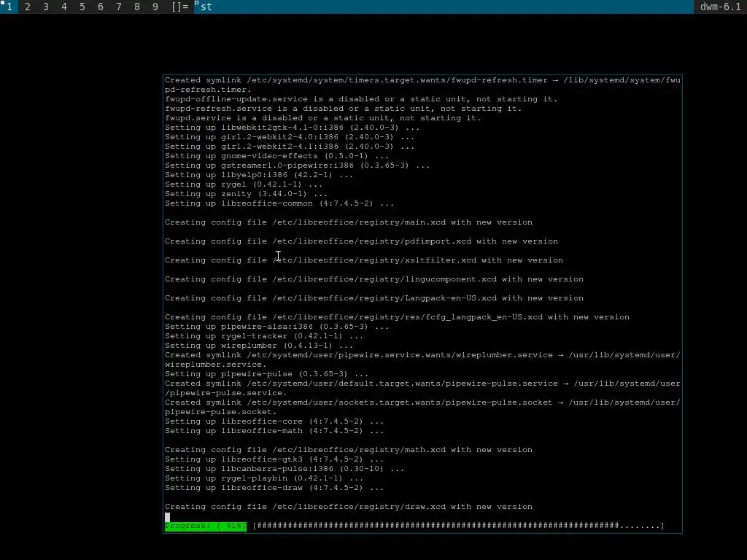
Task: Click the line 'Setting up libreoffice-common (4:7.4.5-2)'
Action: (x=279, y=203)
